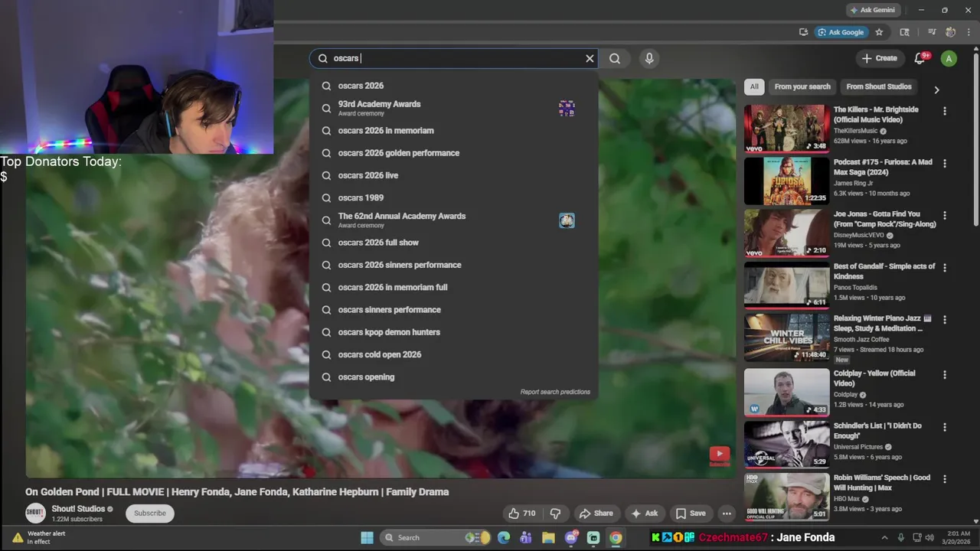Click the Create button
Viewport: 980px width, 551px height.
879,58
